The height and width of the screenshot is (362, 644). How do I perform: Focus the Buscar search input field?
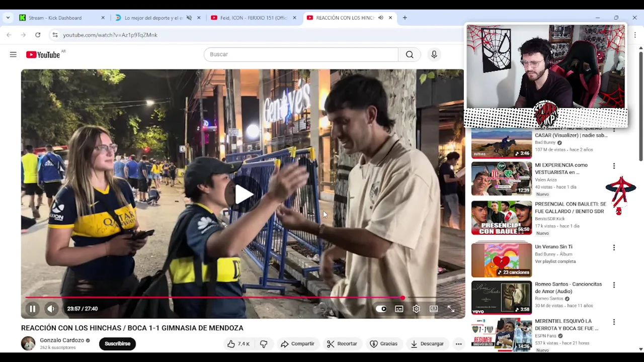click(x=301, y=54)
